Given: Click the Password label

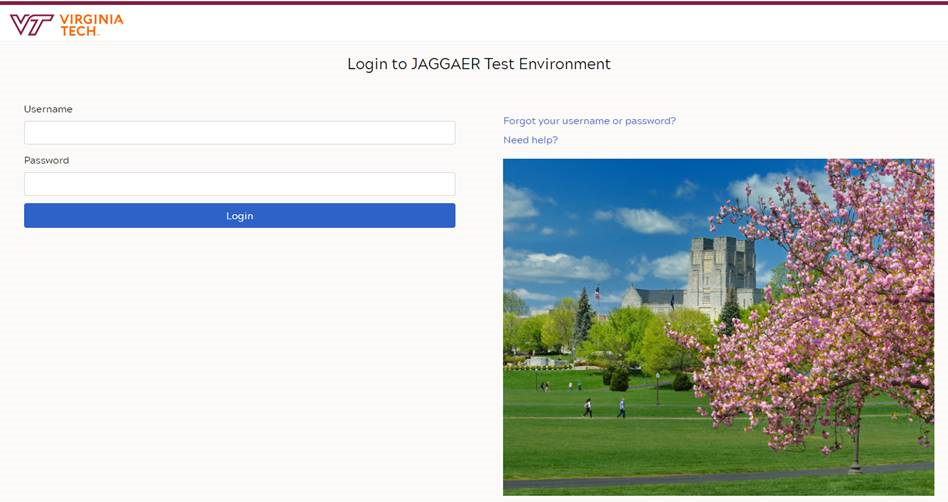Looking at the screenshot, I should pos(47,160).
